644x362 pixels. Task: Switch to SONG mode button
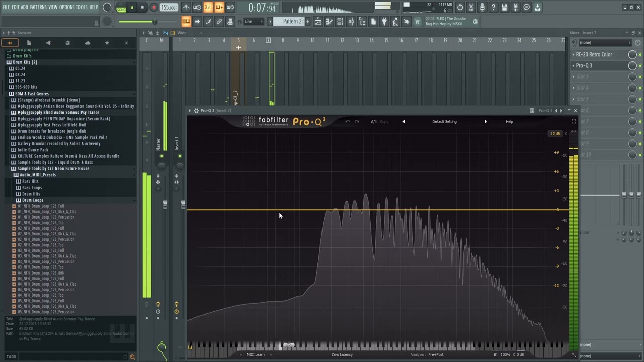pos(121,9)
